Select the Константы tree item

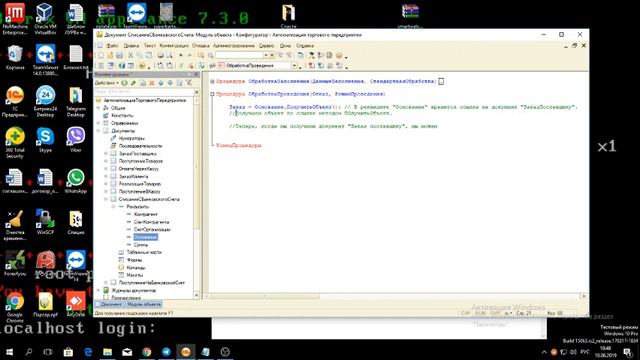tap(122, 116)
